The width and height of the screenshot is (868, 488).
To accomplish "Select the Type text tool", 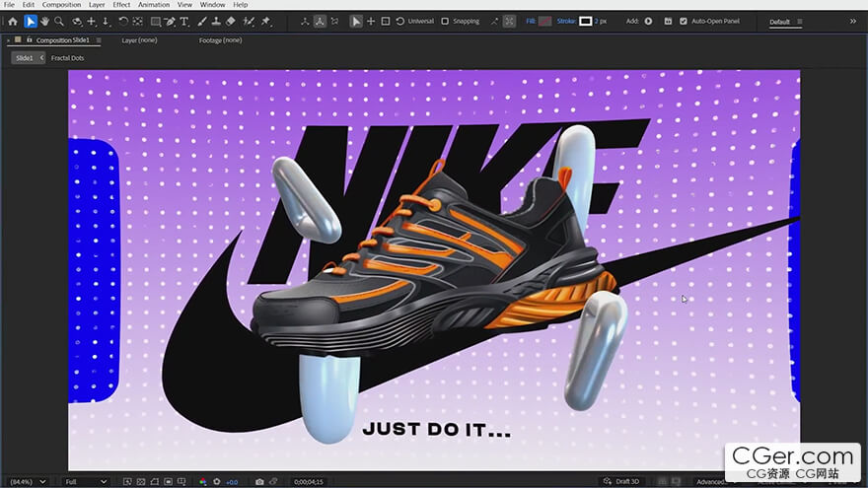I will click(x=184, y=22).
